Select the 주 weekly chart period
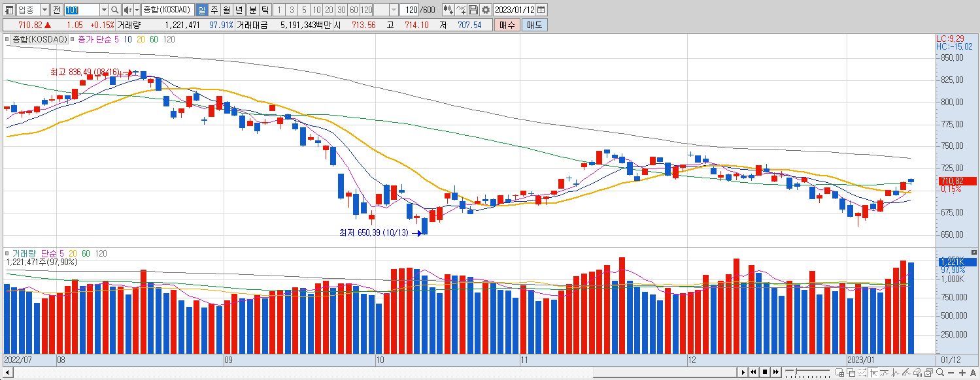The image size is (980, 380). [214, 10]
